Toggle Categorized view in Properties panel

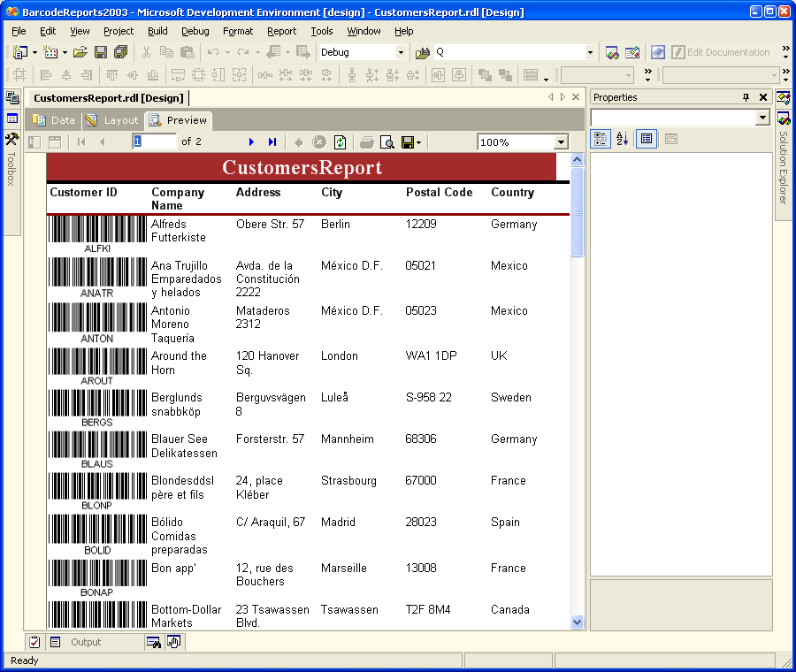pos(601,139)
